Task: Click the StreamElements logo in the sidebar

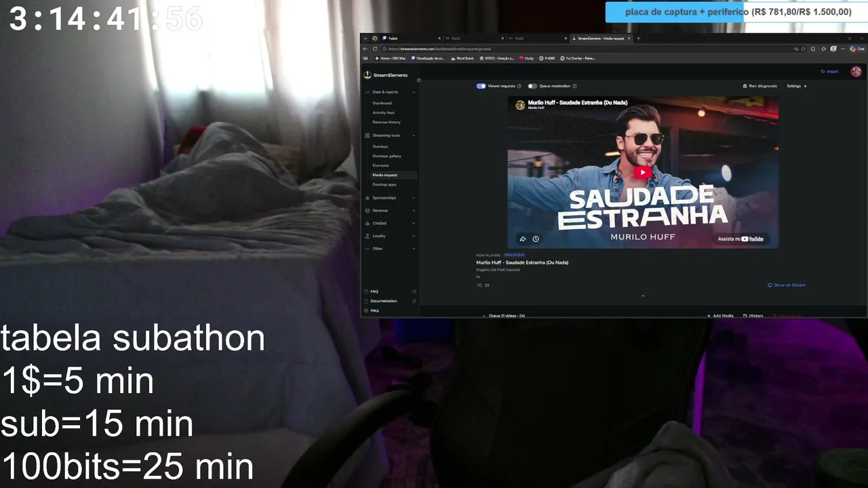Action: pos(386,75)
